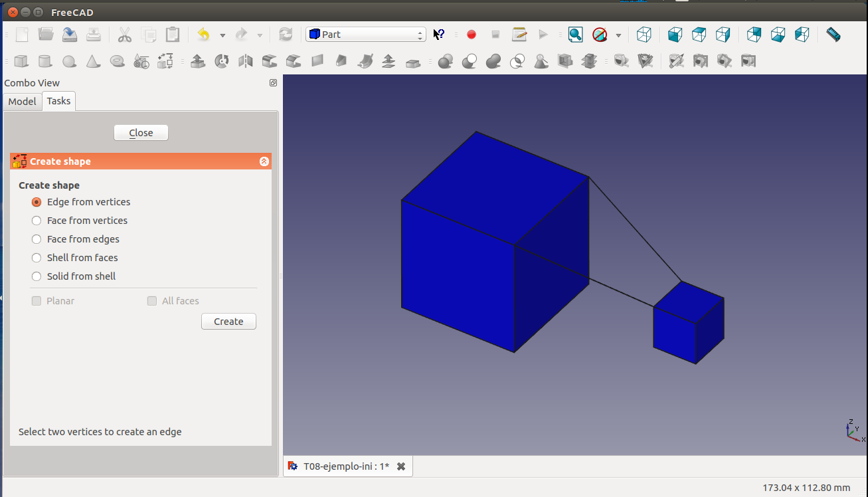
Task: Collapse the Create shape panel
Action: 264,161
